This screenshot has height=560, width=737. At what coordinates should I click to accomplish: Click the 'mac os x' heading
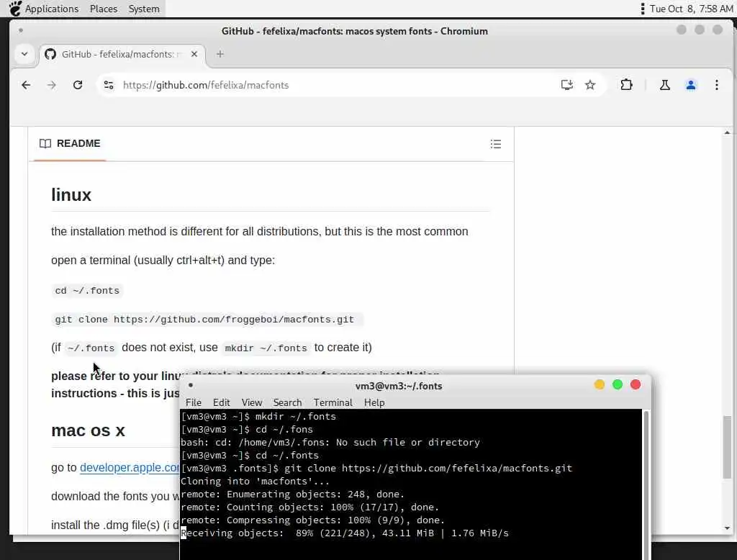tap(88, 430)
